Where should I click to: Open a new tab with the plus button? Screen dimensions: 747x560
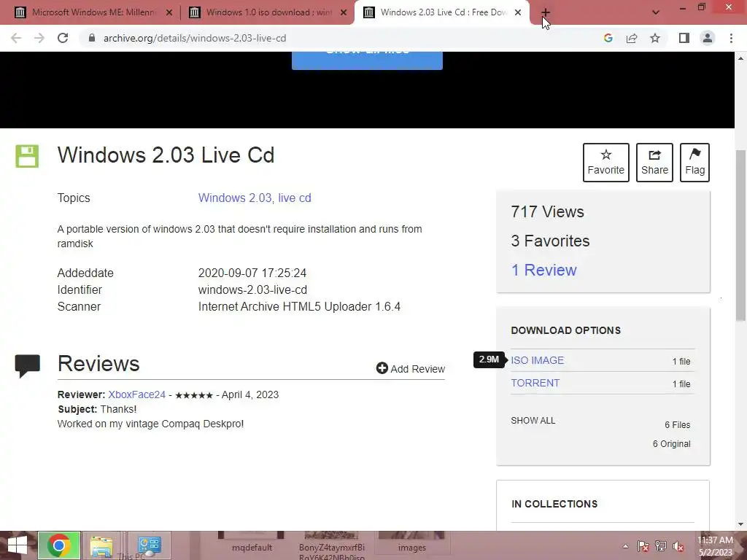point(546,12)
